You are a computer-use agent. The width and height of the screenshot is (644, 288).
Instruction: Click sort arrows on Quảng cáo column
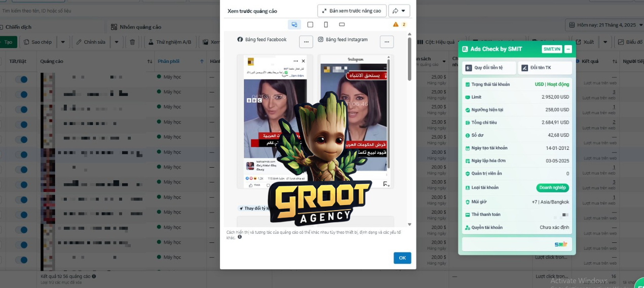pos(149,61)
